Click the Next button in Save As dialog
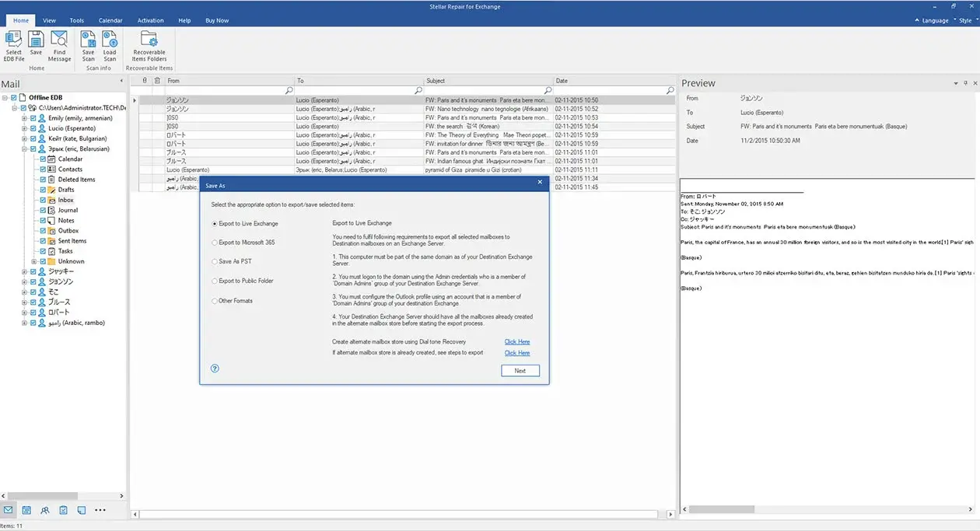 point(520,371)
